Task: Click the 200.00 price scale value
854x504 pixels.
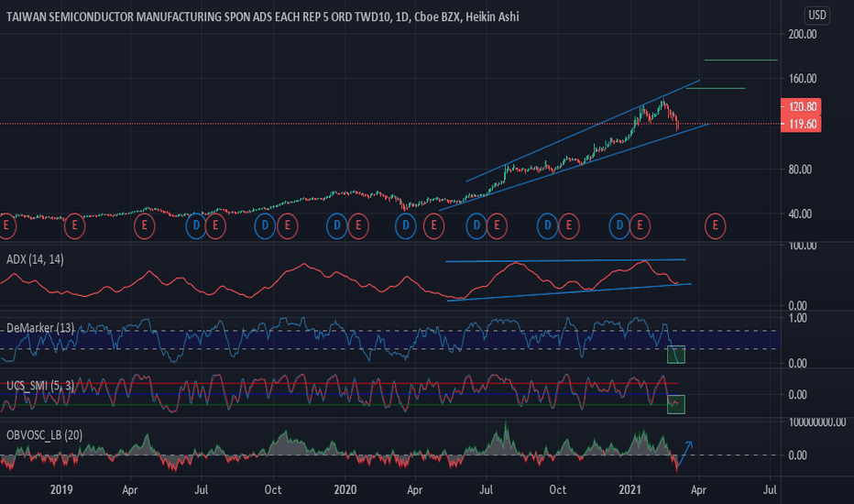Action: pyautogui.click(x=803, y=34)
